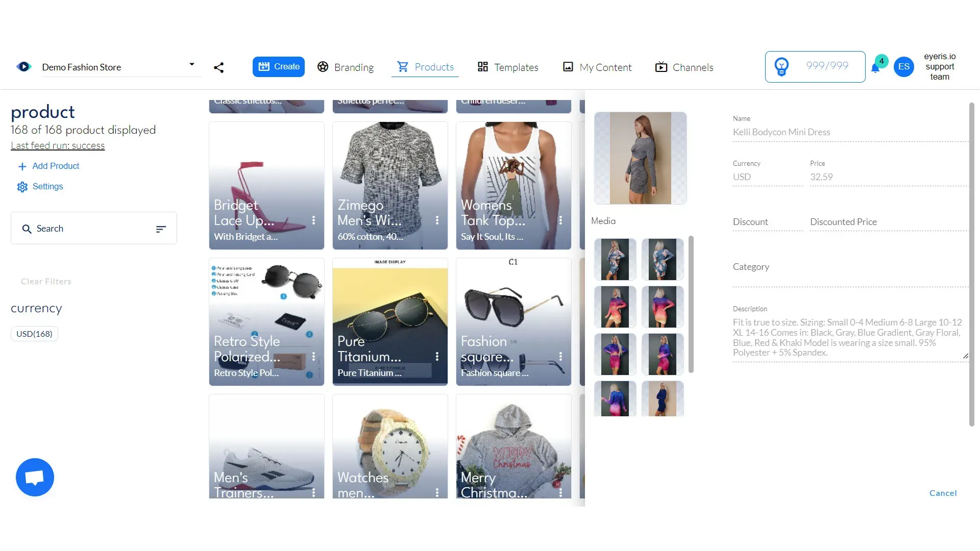This screenshot has height=551, width=980.
Task: Expand the Demo Fashion Store dropdown
Action: (x=192, y=64)
